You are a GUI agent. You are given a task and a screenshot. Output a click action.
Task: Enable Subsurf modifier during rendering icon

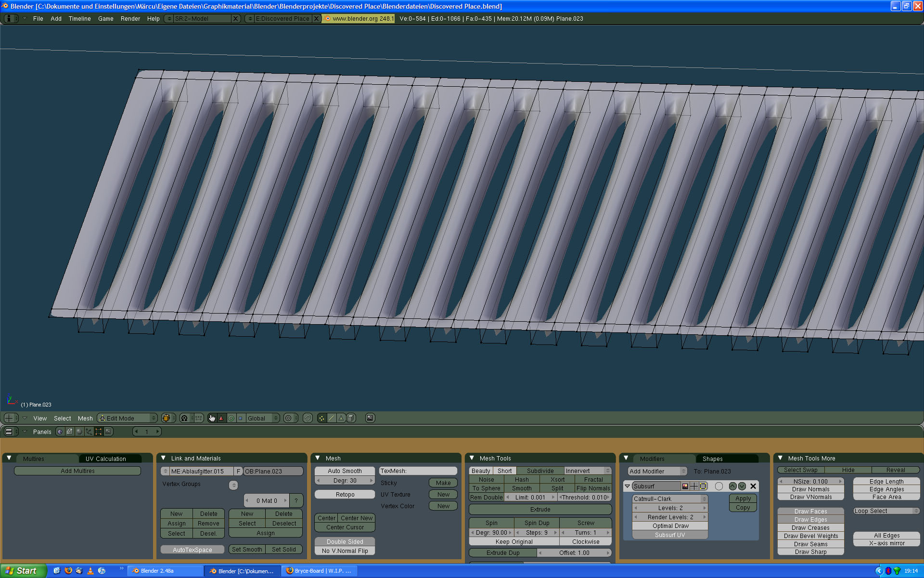pyautogui.click(x=685, y=486)
